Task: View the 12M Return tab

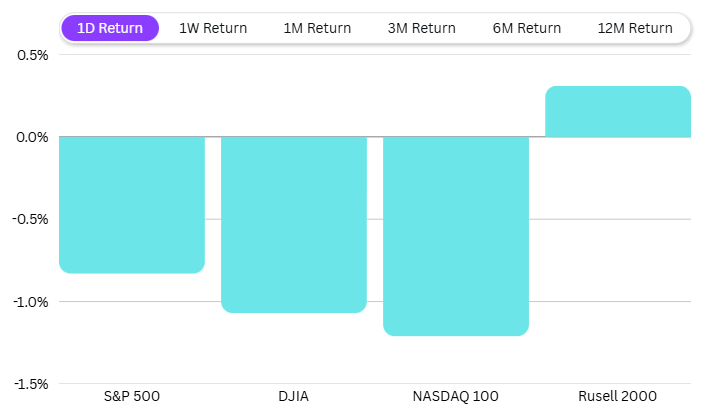Action: (635, 28)
